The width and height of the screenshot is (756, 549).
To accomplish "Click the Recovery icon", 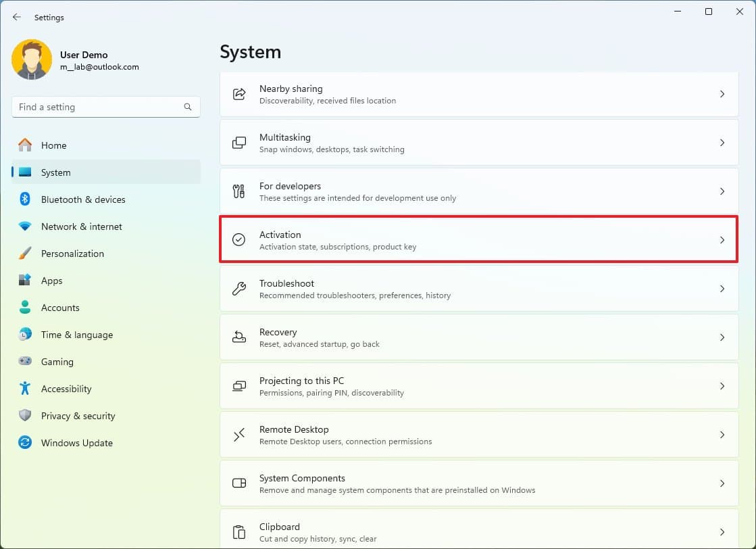I will (x=239, y=337).
